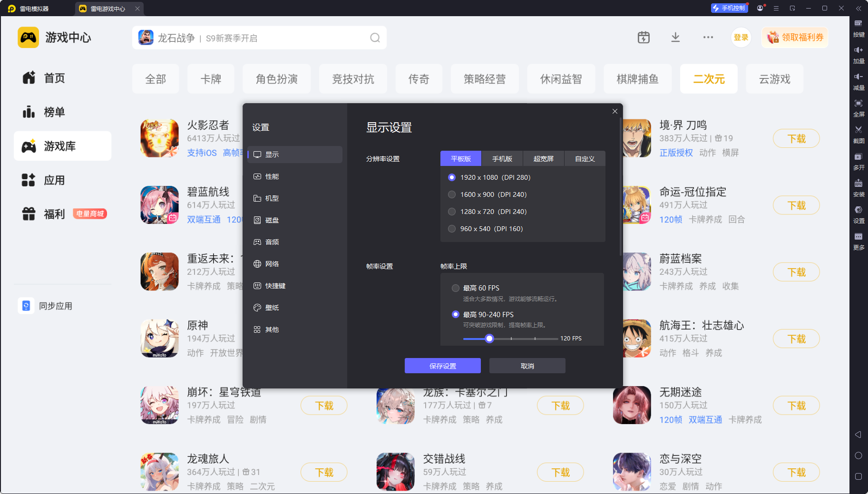Open the calendar check-in icon in header
Image resolution: width=868 pixels, height=494 pixels.
pos(644,38)
